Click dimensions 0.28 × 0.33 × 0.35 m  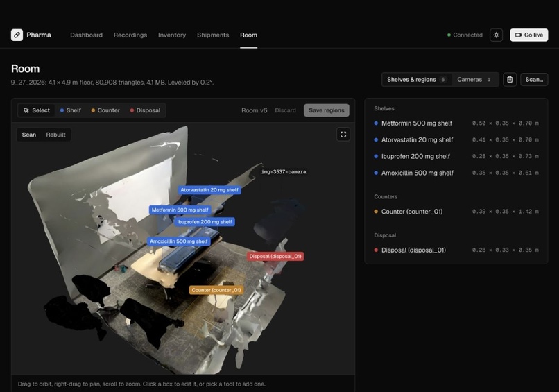point(505,250)
